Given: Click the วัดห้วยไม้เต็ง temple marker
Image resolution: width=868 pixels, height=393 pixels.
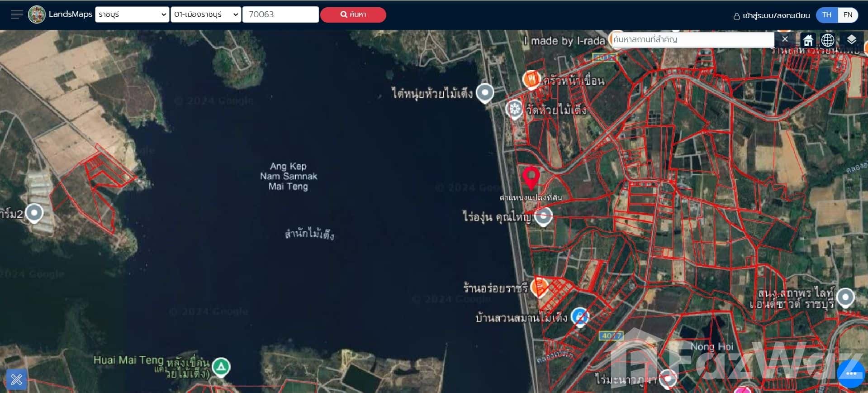Looking at the screenshot, I should [514, 110].
